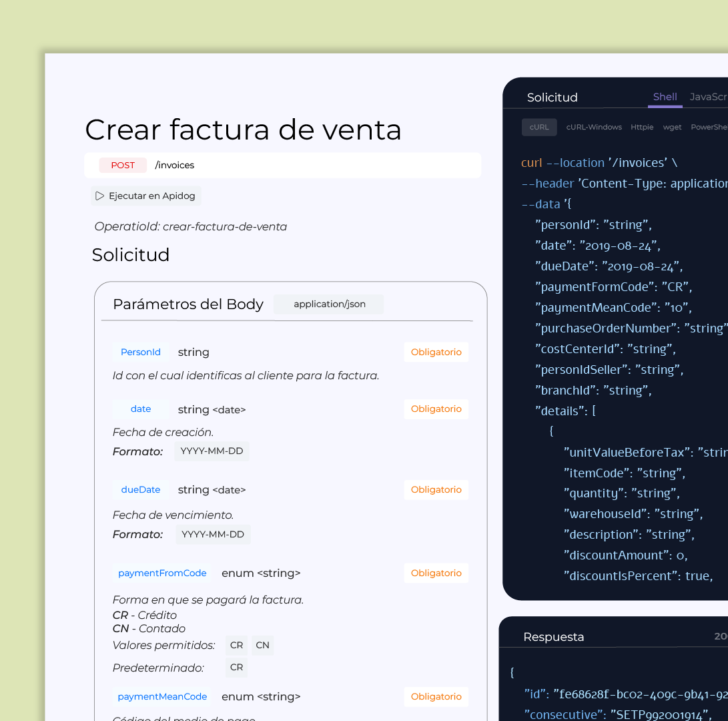Screen dimensions: 728x721
Task: Click Obligatorio badge on paymentMeanCode row
Action: (436, 697)
